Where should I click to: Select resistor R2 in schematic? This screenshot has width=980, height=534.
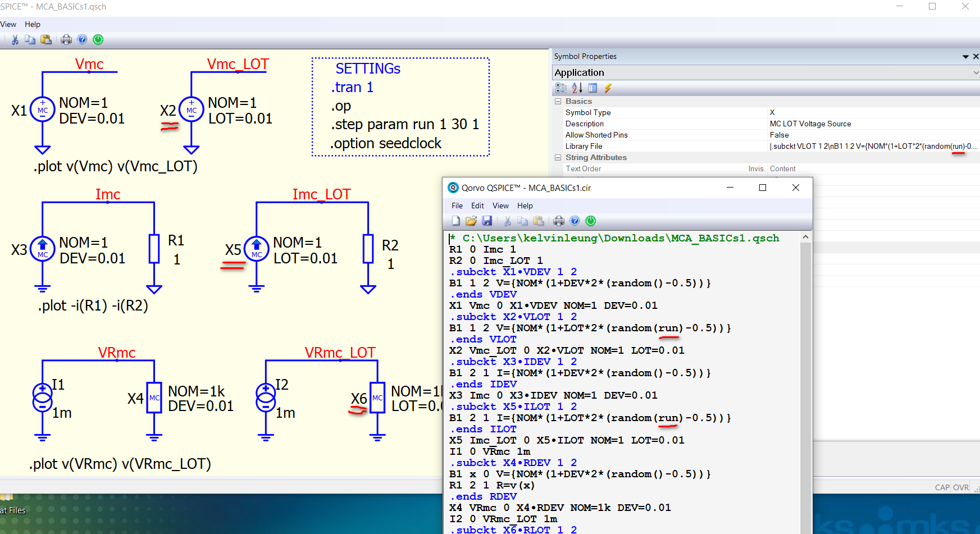click(368, 249)
